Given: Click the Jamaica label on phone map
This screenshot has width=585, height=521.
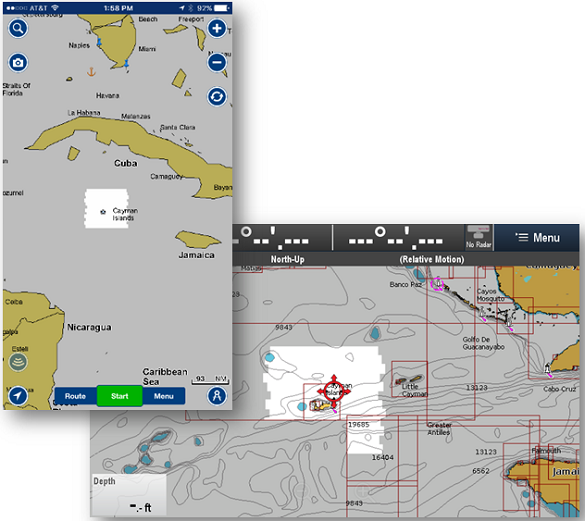Looking at the screenshot, I should point(196,255).
